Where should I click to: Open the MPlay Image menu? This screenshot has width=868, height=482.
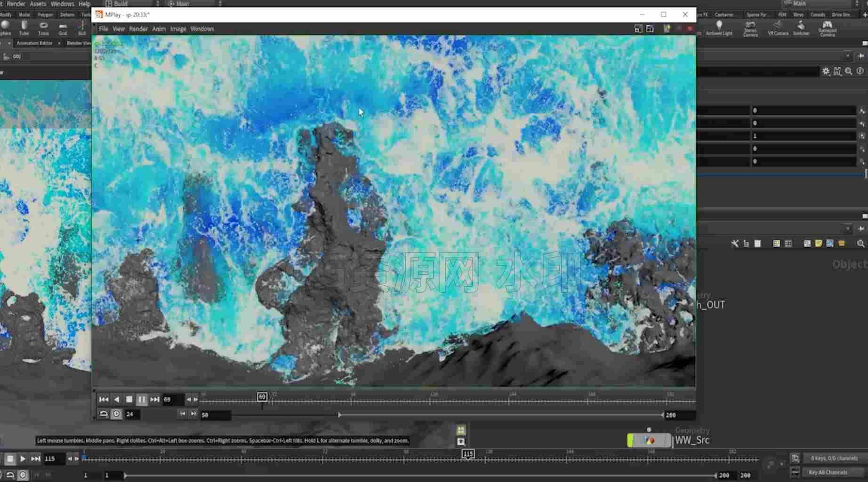pos(178,29)
